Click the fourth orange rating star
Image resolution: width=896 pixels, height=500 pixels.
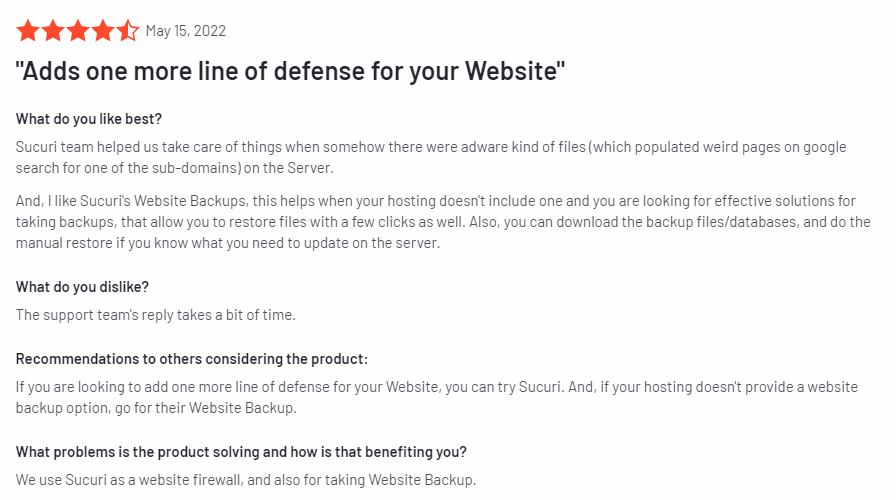(103, 31)
